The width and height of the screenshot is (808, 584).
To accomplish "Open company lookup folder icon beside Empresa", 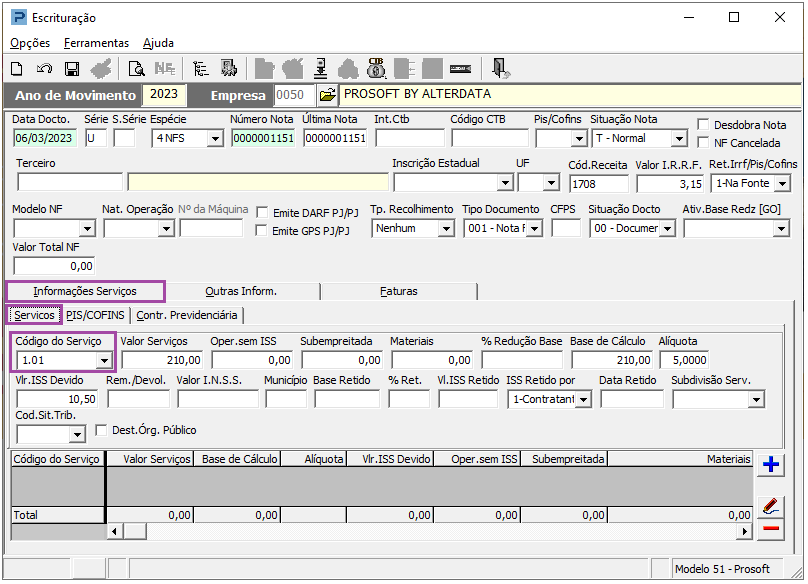I will coord(327,95).
